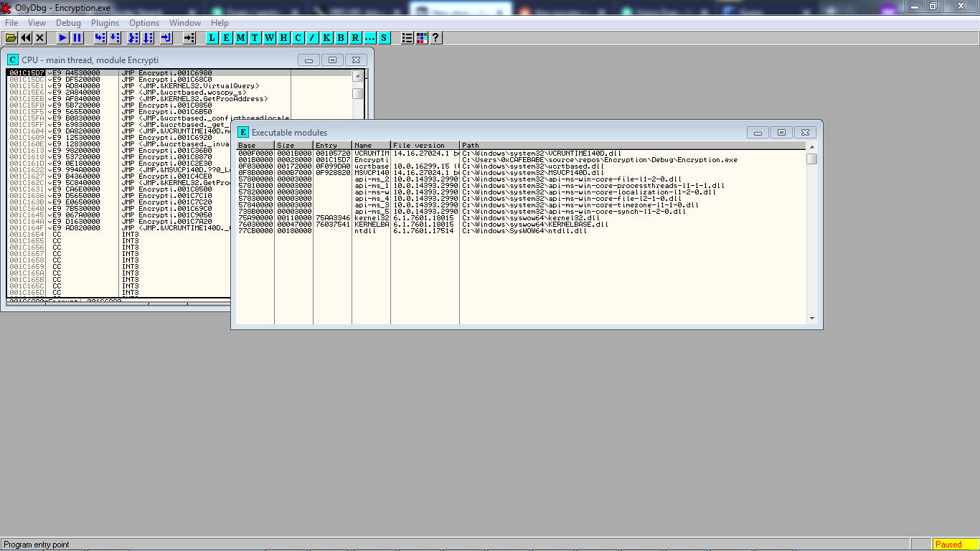Open Run trace with the ... icon
This screenshot has height=551, width=980.
(x=370, y=38)
